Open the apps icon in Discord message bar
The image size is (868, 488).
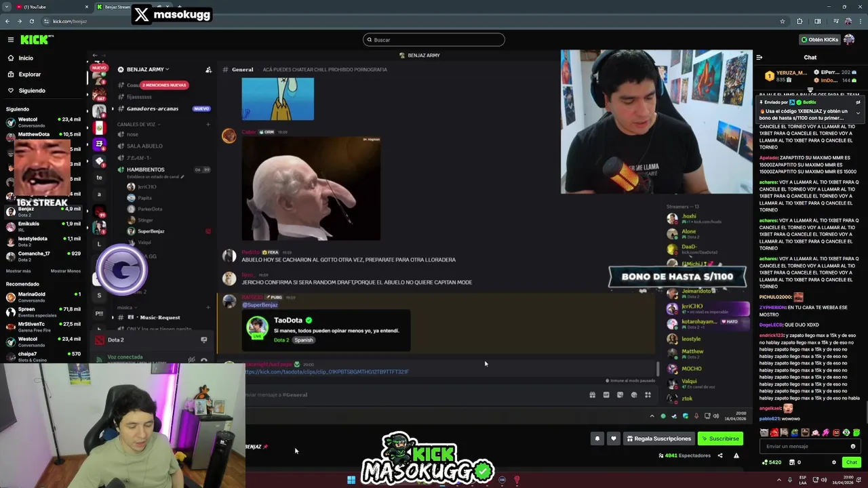coord(648,395)
